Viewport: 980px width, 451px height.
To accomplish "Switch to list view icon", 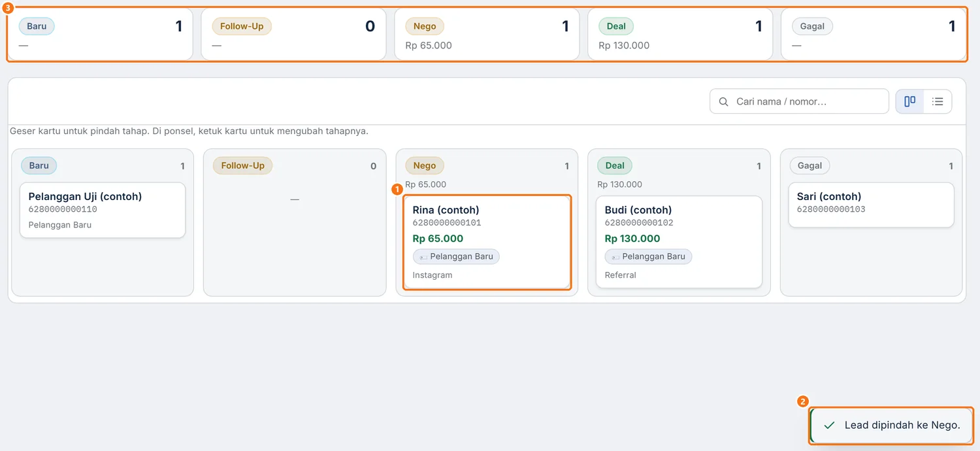I will 938,101.
